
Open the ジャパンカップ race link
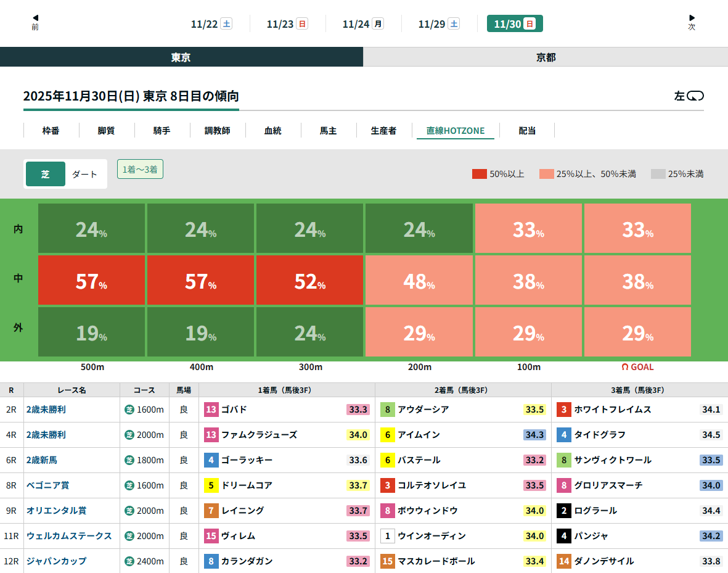click(56, 561)
